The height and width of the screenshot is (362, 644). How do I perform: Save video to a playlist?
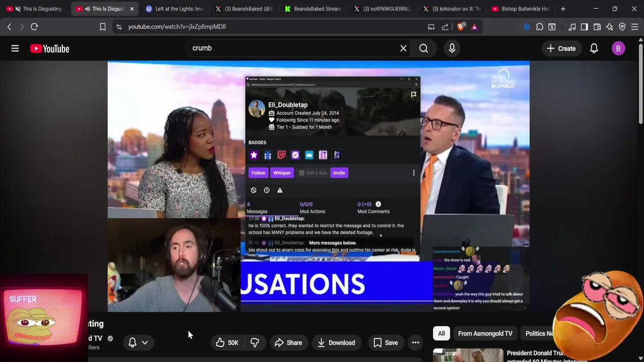coord(385,343)
